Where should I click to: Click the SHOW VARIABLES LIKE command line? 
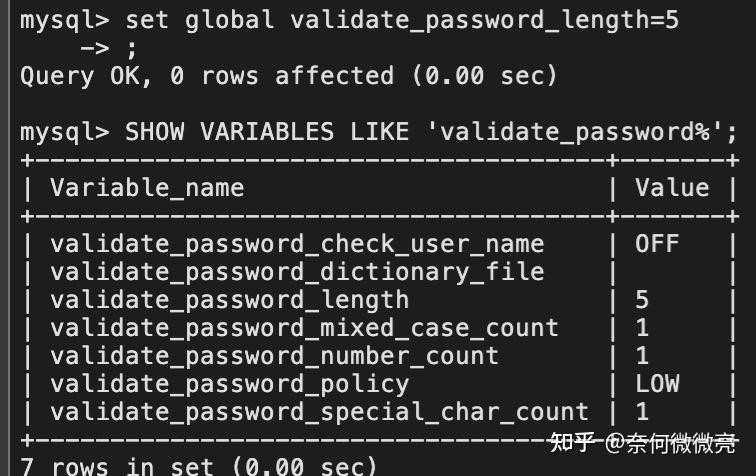(x=378, y=132)
